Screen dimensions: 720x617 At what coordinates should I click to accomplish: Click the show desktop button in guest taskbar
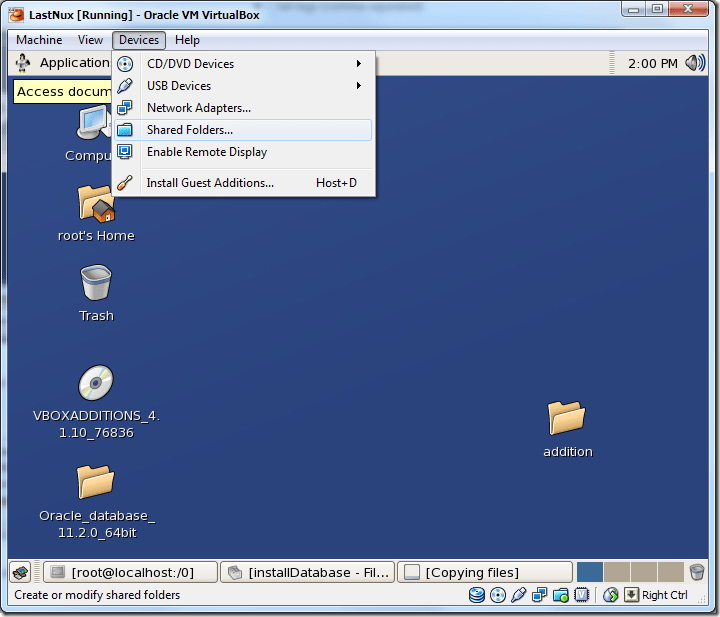[20, 572]
